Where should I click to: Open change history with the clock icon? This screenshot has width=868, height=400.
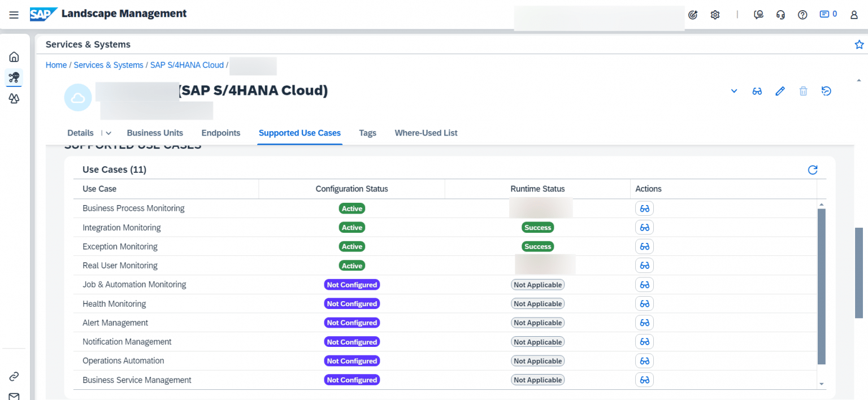[826, 91]
